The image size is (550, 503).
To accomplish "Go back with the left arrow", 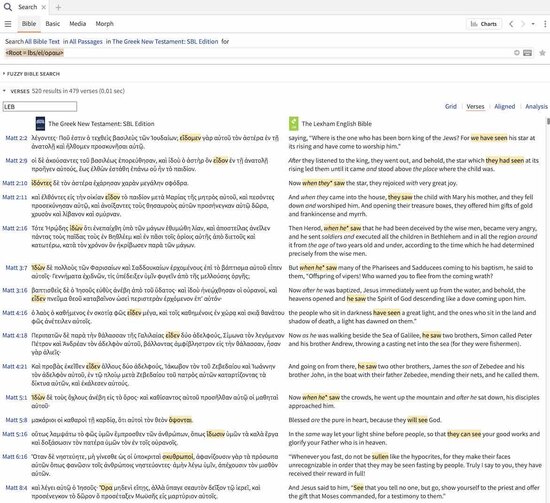I will click(511, 24).
